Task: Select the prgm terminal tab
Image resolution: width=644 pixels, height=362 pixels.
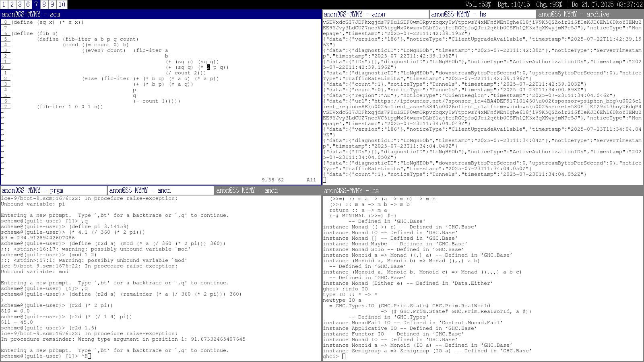Action: pos(54,190)
